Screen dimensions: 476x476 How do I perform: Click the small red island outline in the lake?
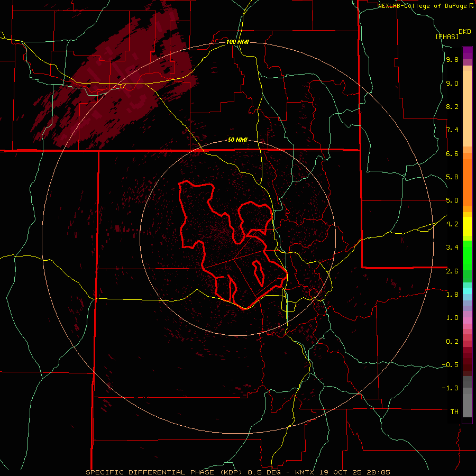click(x=258, y=273)
